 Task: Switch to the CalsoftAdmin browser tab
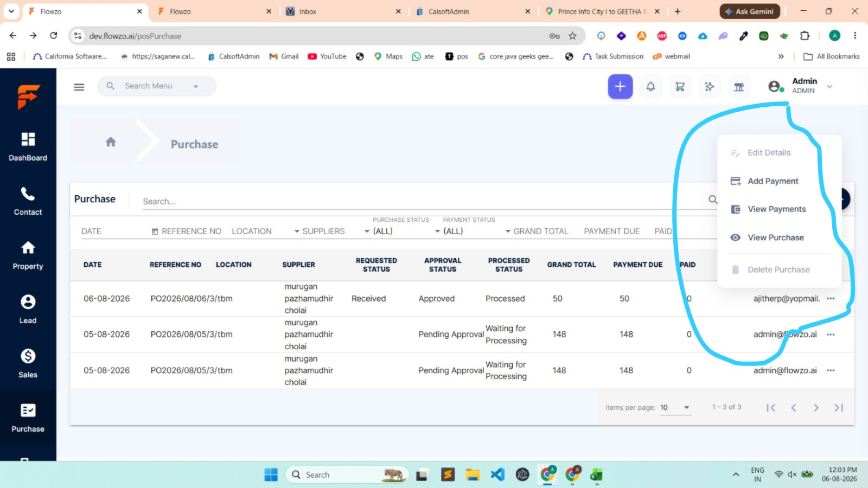[472, 11]
